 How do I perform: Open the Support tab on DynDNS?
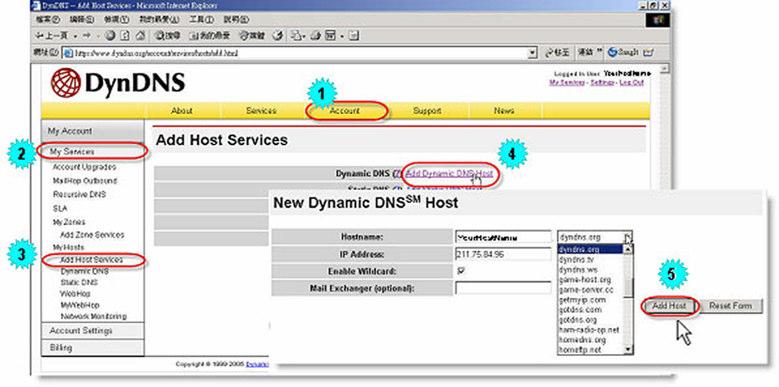click(x=427, y=111)
